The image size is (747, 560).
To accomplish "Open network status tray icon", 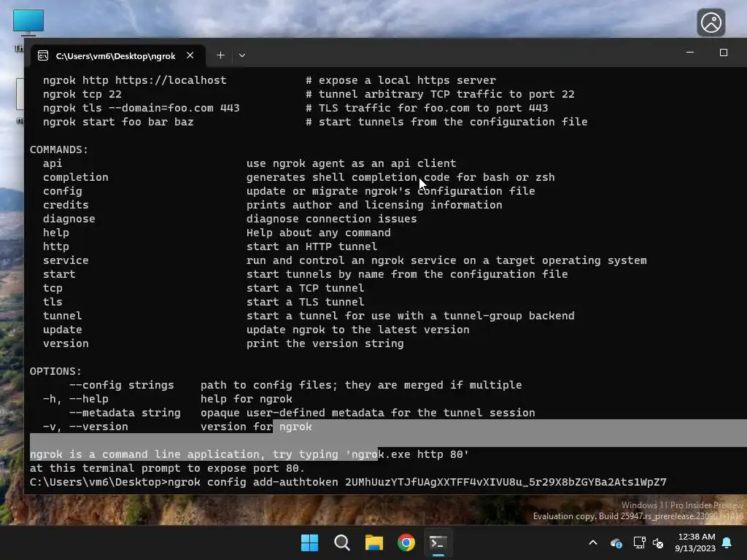I will [x=639, y=542].
